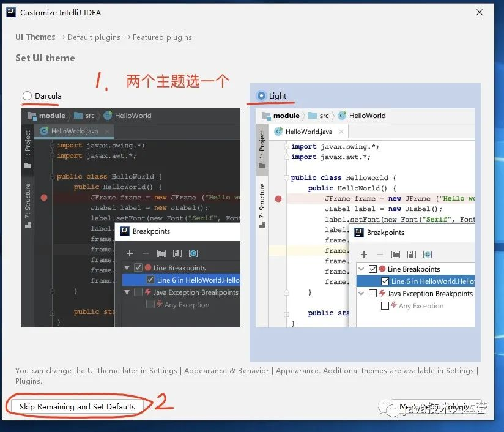Open the HelloWorld.java tab in Light preview

pyautogui.click(x=308, y=132)
